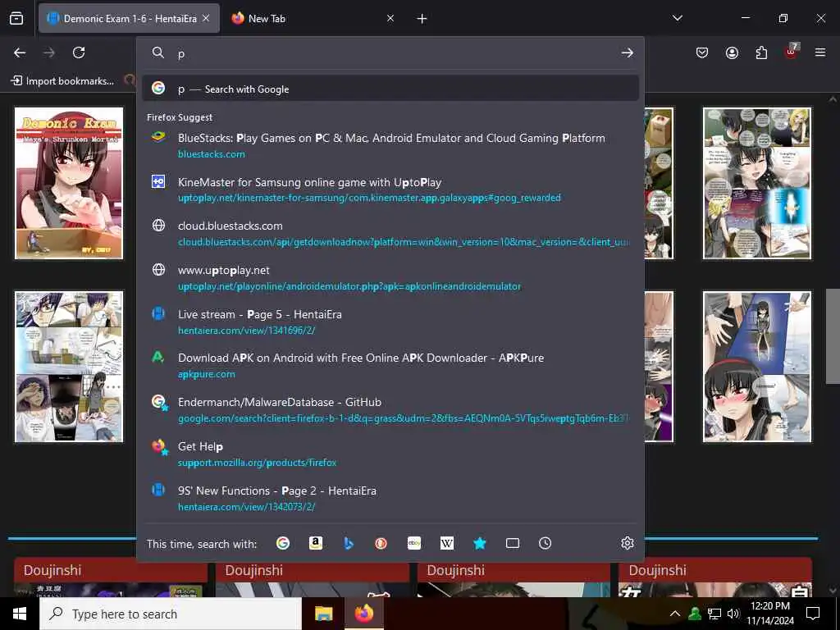Open the list all tabs dropdown

point(678,18)
